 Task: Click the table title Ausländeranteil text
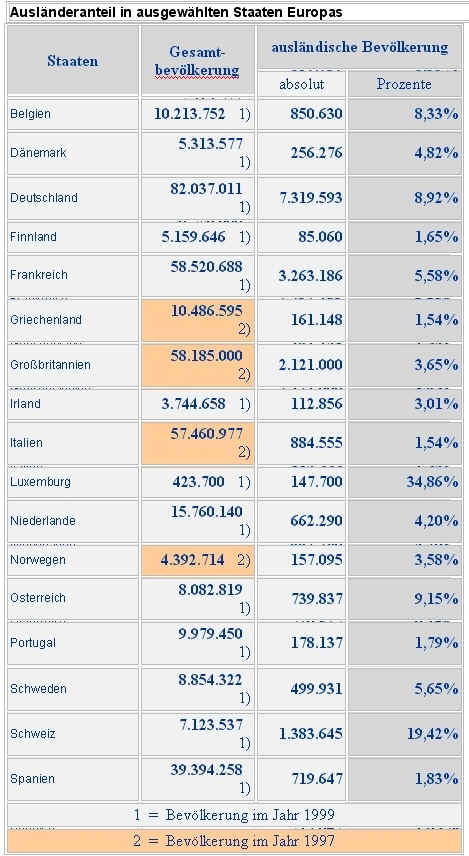pyautogui.click(x=176, y=12)
